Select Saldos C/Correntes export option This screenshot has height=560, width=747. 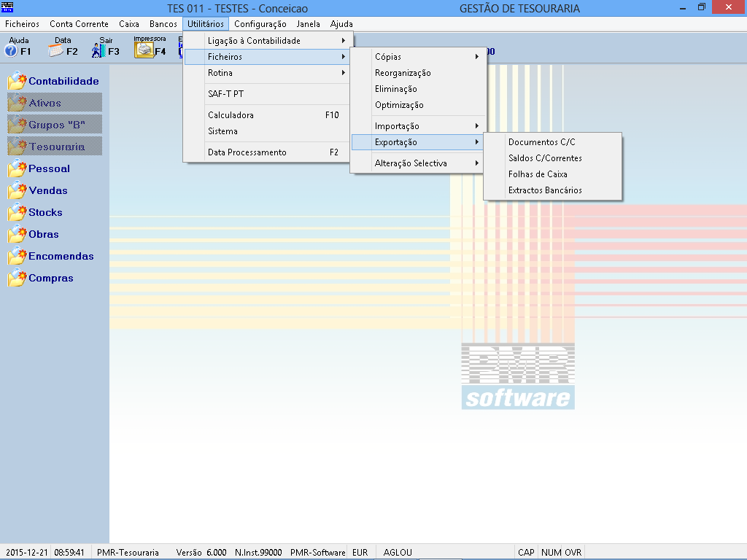(x=553, y=158)
